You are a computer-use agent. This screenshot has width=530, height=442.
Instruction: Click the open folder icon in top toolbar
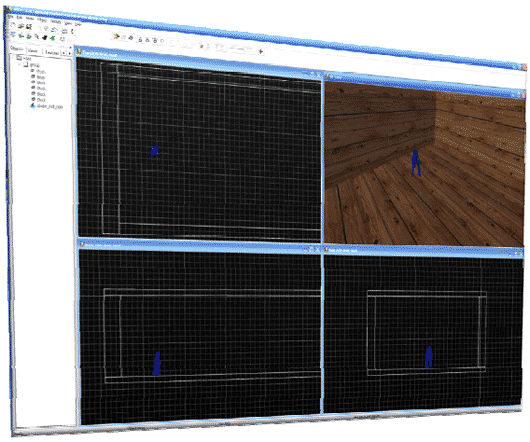point(21,26)
